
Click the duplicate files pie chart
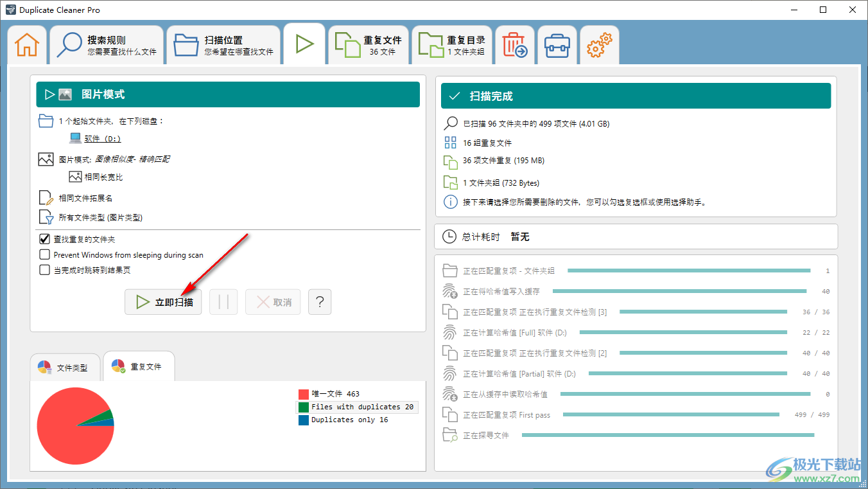coord(75,425)
